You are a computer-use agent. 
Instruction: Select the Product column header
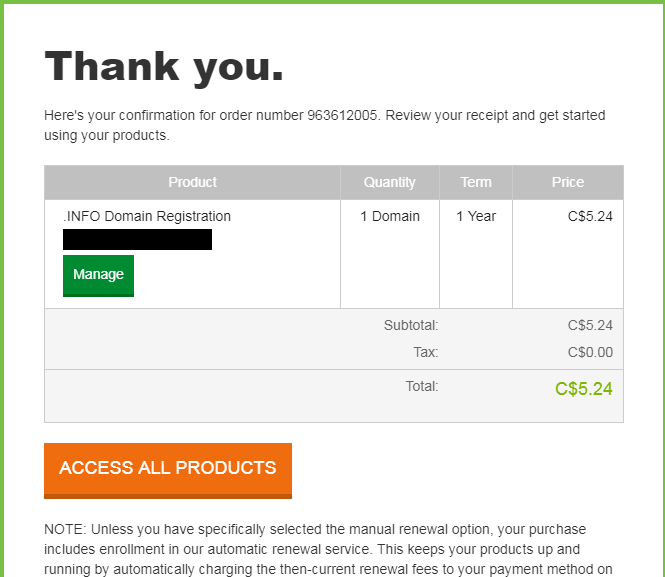[x=192, y=182]
